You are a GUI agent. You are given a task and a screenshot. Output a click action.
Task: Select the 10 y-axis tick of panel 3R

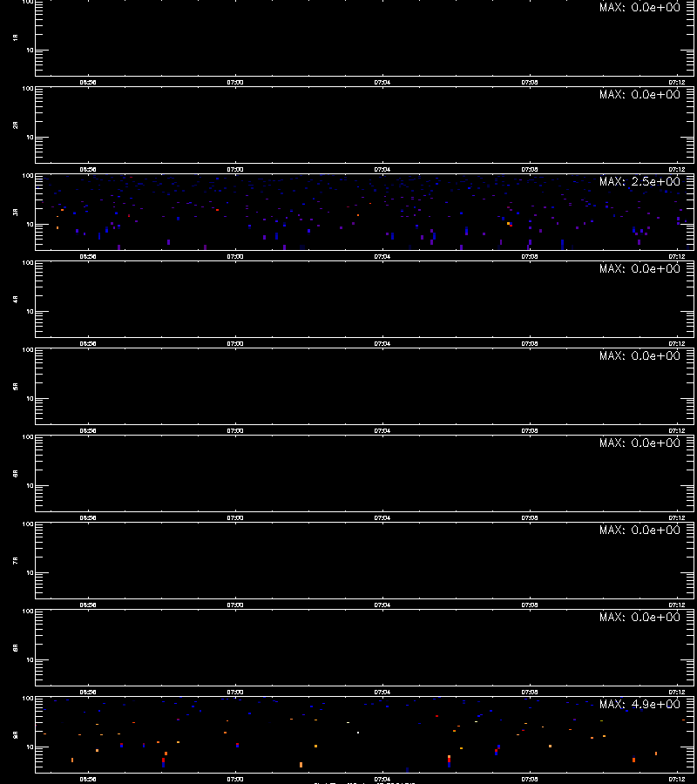[30, 225]
